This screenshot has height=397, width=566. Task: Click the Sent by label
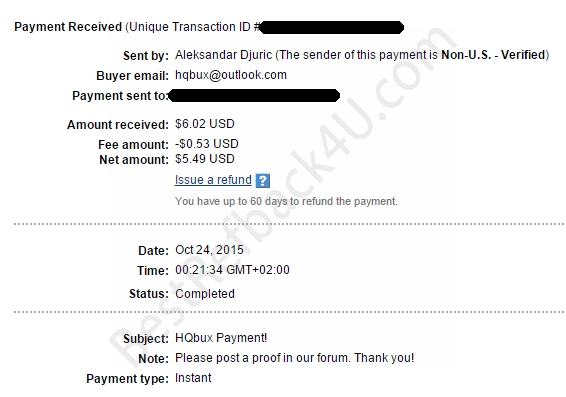tap(146, 56)
